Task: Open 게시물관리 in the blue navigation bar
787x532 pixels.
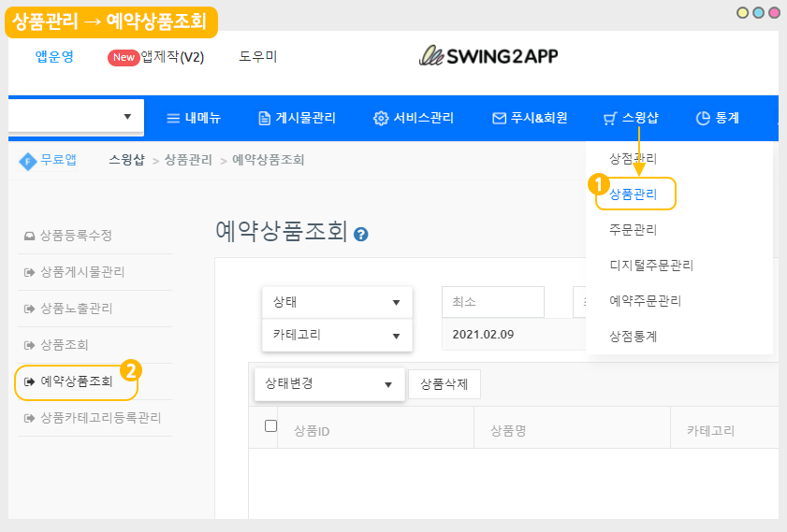Action: point(297,118)
